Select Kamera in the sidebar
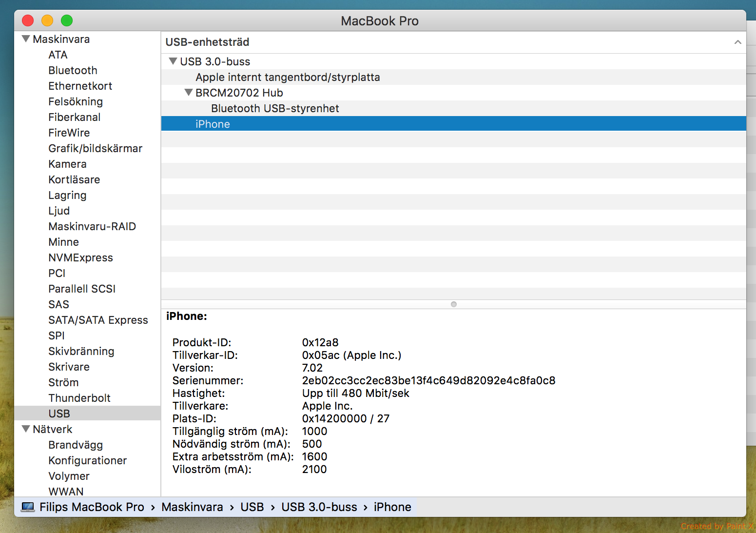 point(67,164)
